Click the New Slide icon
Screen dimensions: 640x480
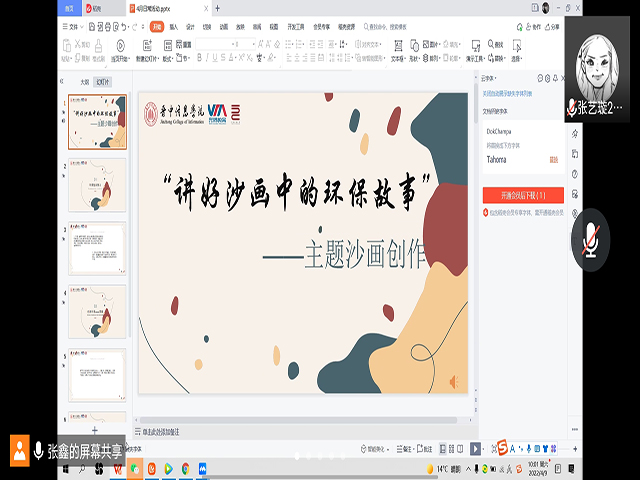click(x=147, y=45)
